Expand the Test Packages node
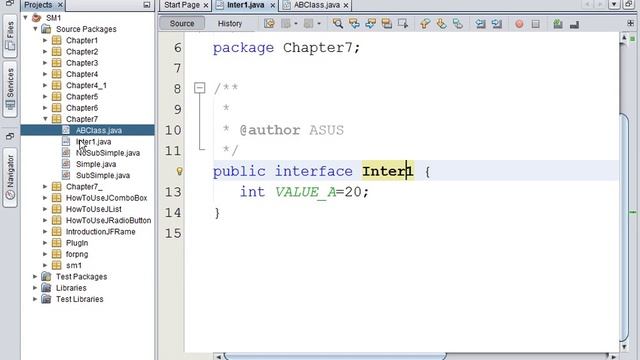The height and width of the screenshot is (360, 640). pos(36,276)
